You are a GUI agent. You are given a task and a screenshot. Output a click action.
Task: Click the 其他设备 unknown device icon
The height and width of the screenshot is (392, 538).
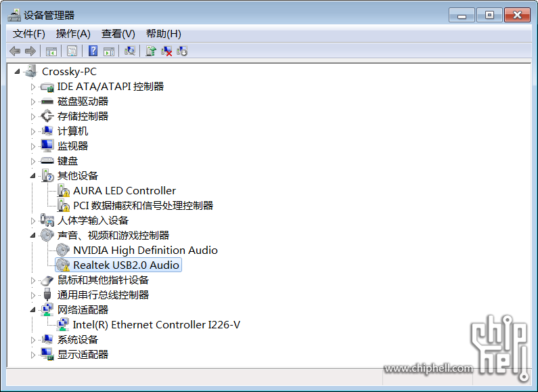tap(47, 175)
